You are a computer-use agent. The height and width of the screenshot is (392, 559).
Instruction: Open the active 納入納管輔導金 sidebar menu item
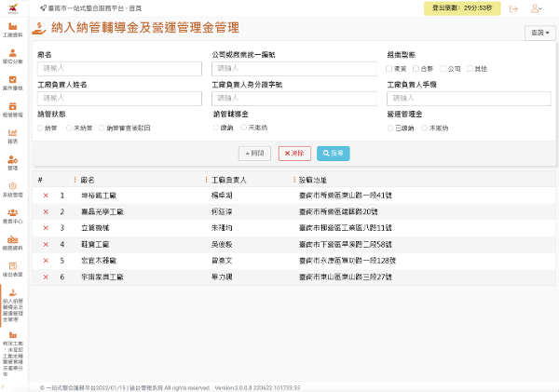click(13, 305)
